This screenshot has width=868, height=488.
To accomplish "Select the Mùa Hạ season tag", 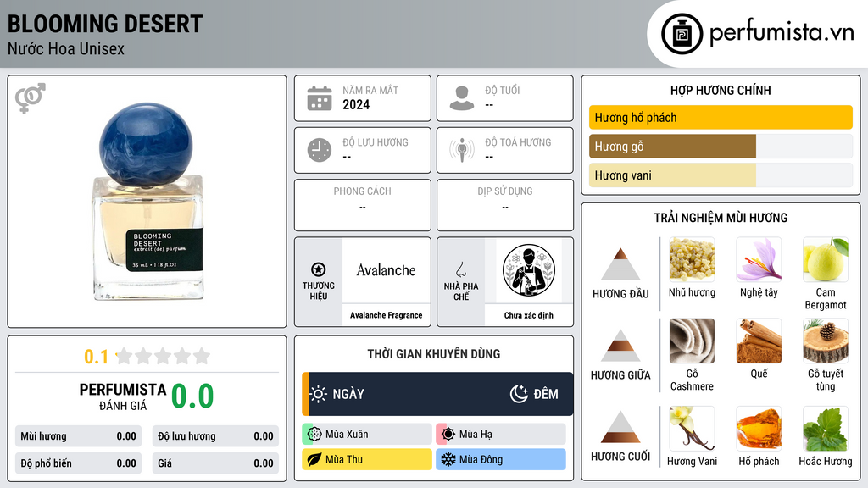I will 501,435.
